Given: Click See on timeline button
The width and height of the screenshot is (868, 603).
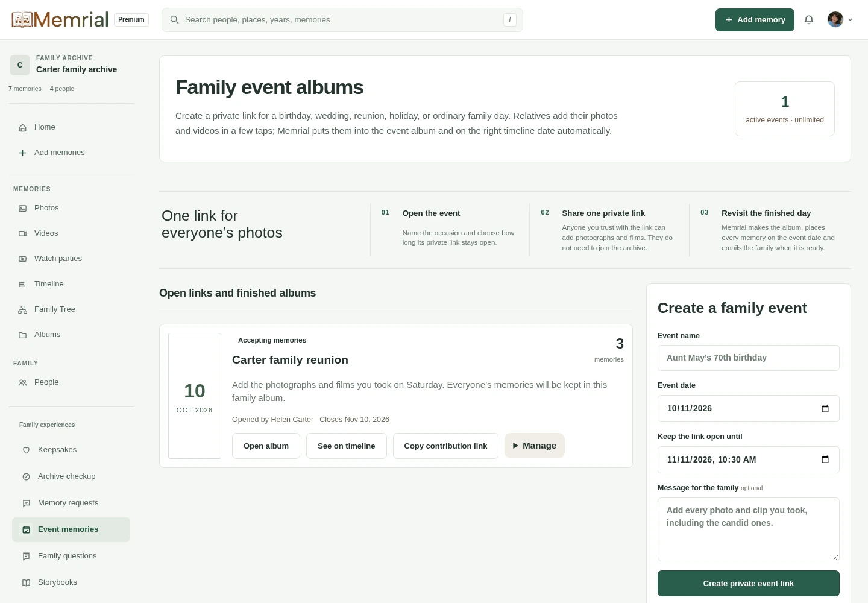Looking at the screenshot, I should point(347,446).
